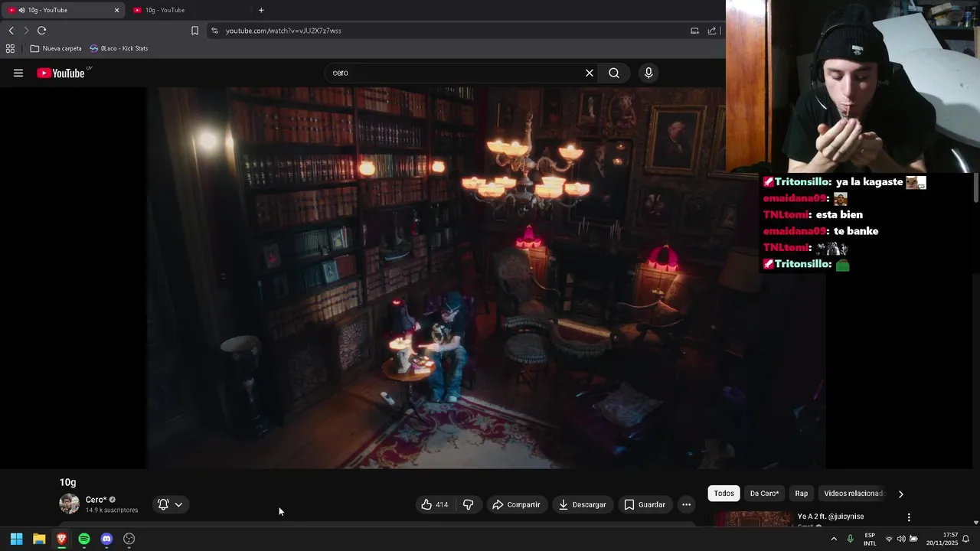The width and height of the screenshot is (980, 551).
Task: Go forward using the browser forward arrow
Action: (26, 31)
